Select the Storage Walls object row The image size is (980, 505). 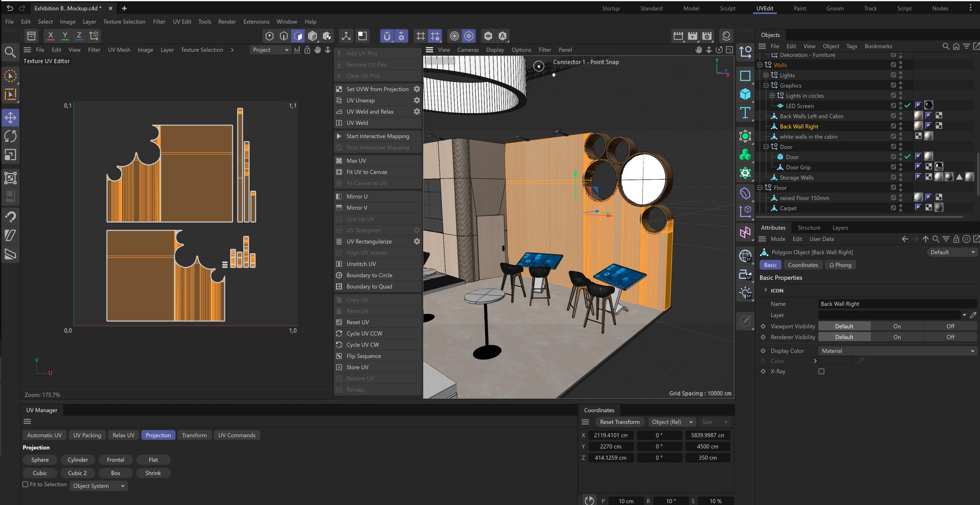coord(796,177)
